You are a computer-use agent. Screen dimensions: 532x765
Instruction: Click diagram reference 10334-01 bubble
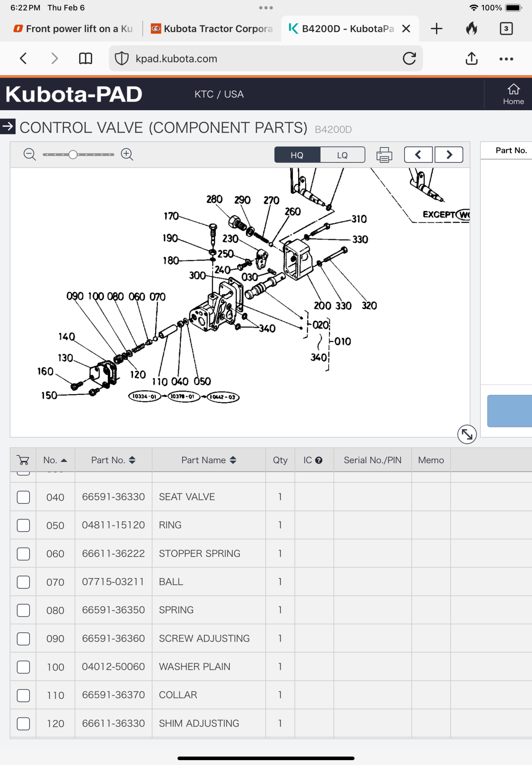(145, 396)
